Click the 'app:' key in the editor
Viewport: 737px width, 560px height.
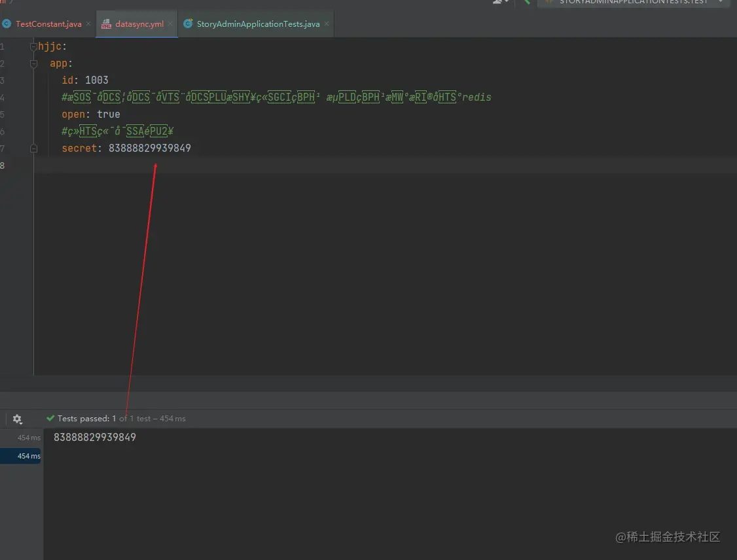[61, 63]
